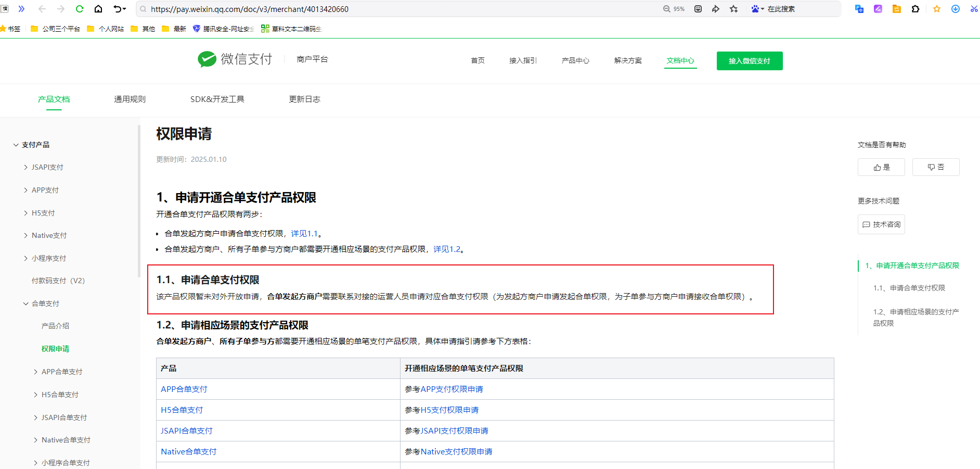980x469 pixels.
Task: Go to the browser home page icon
Action: click(x=98, y=9)
